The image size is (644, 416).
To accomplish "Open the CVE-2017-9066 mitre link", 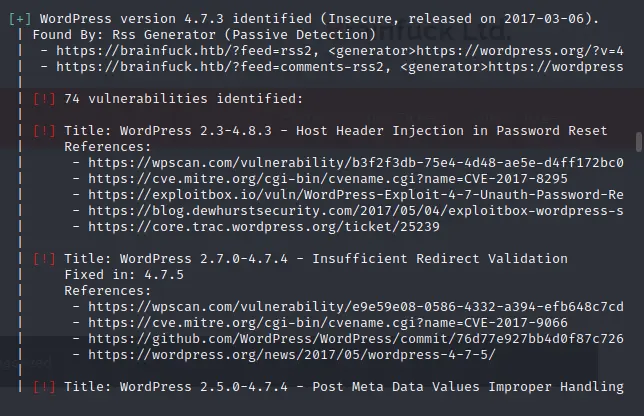I will 328,323.
